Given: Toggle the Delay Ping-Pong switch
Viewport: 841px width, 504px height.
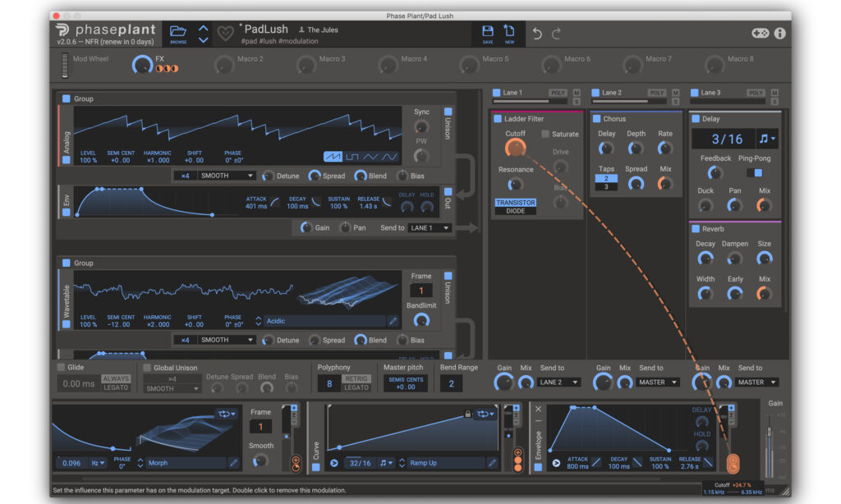Looking at the screenshot, I should tap(755, 172).
